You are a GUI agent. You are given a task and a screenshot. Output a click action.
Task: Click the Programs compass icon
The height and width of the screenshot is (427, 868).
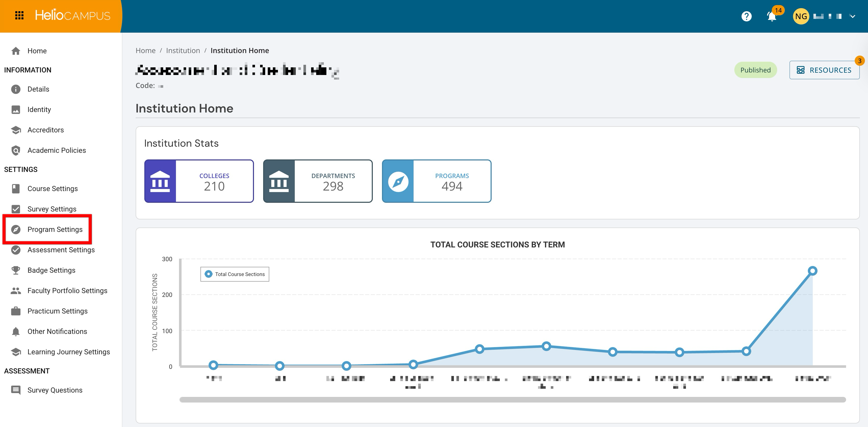398,181
